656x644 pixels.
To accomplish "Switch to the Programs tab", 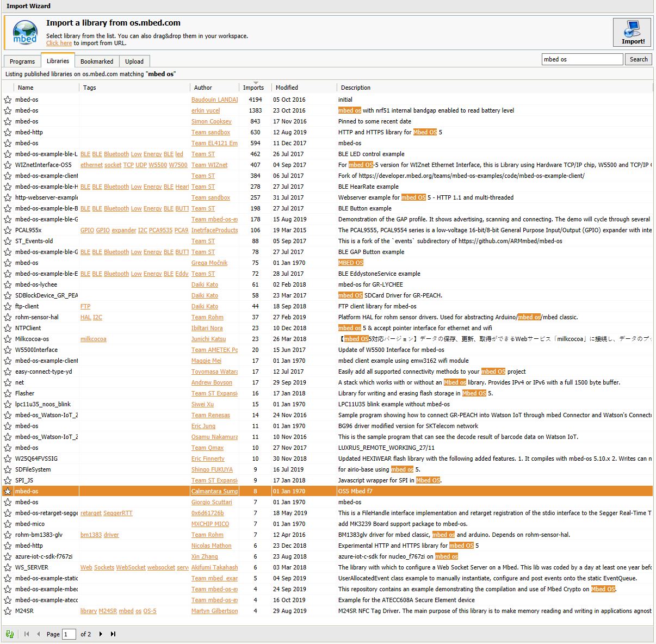I will (x=22, y=61).
